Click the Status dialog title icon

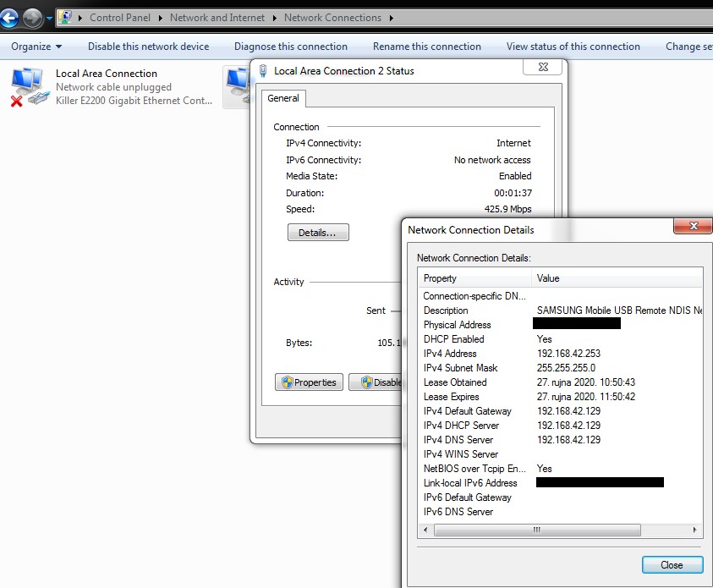coord(263,71)
